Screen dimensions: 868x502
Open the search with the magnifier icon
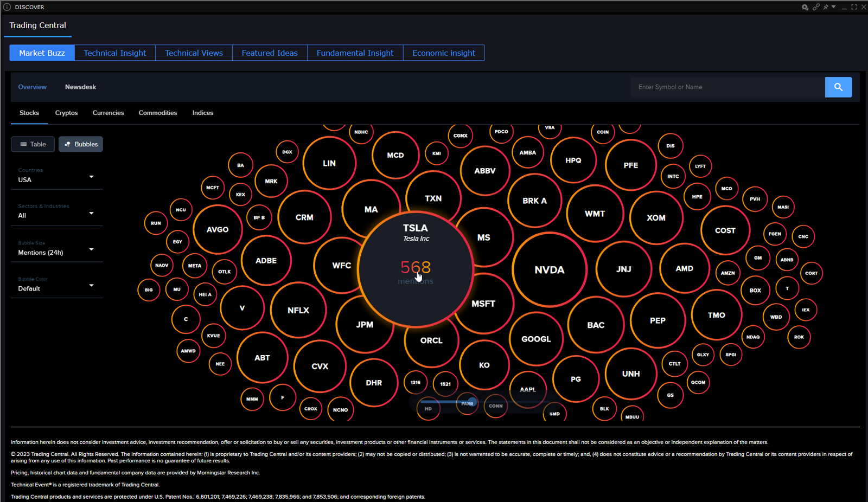pyautogui.click(x=838, y=87)
